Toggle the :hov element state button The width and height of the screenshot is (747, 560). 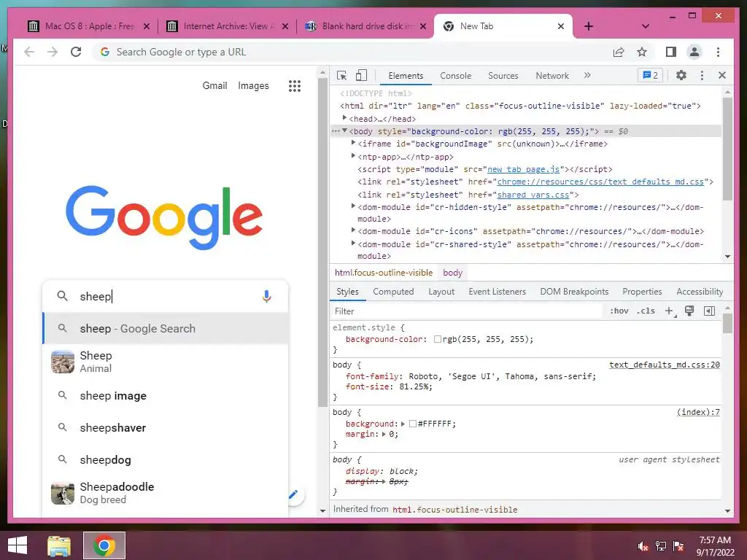[619, 311]
